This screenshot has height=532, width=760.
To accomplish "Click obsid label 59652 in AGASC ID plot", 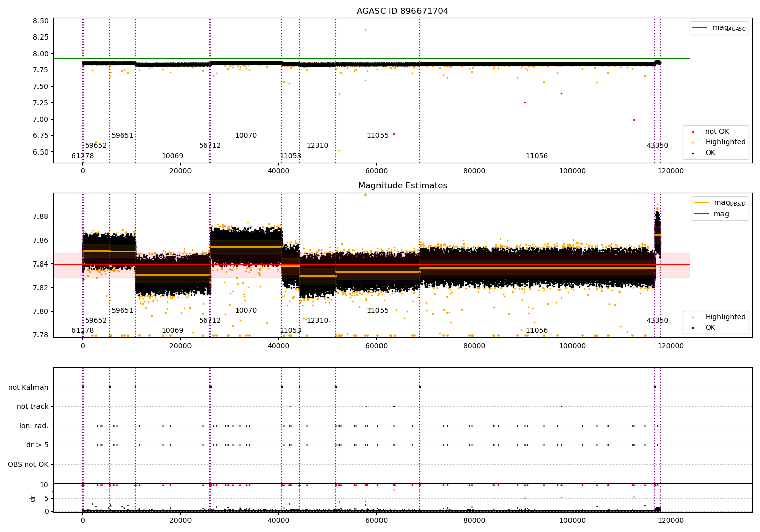I will pos(96,146).
